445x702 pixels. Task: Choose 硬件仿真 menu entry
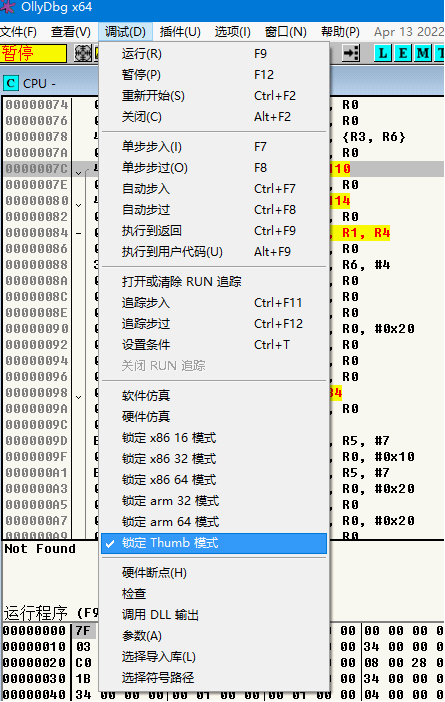coord(214,417)
